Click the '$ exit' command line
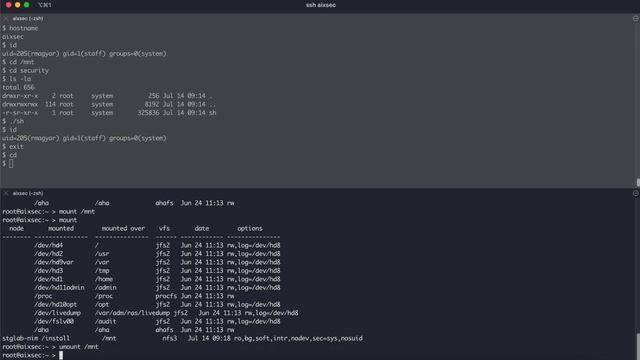This screenshot has width=640, height=360. [x=13, y=147]
